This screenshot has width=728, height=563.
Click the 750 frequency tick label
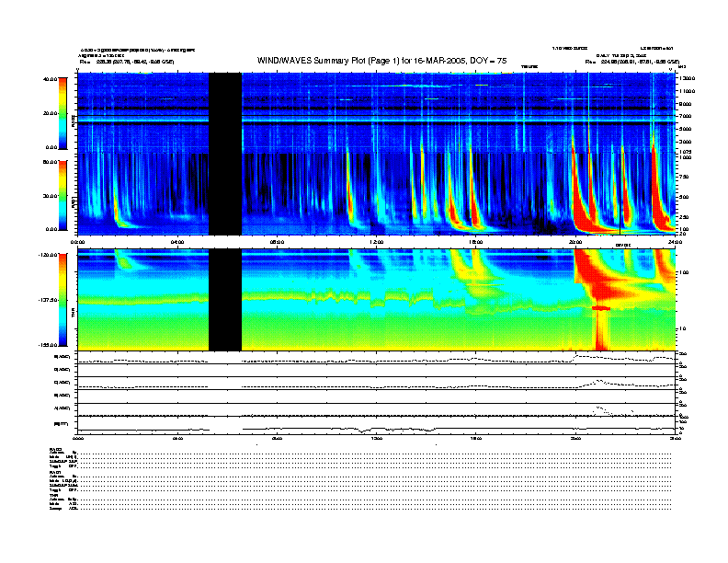pos(685,177)
